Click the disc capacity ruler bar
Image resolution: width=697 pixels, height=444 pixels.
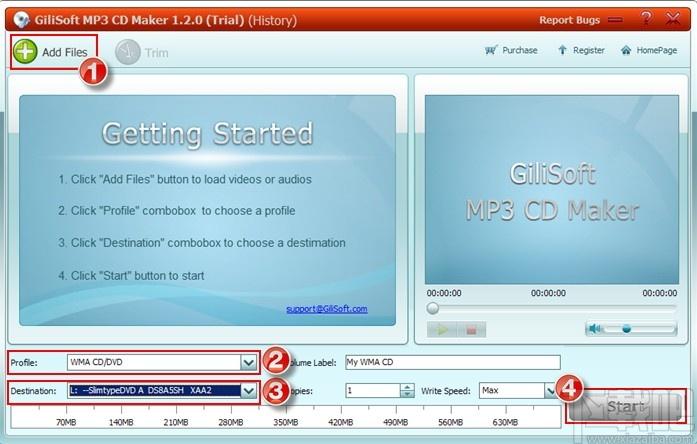tap(286, 417)
